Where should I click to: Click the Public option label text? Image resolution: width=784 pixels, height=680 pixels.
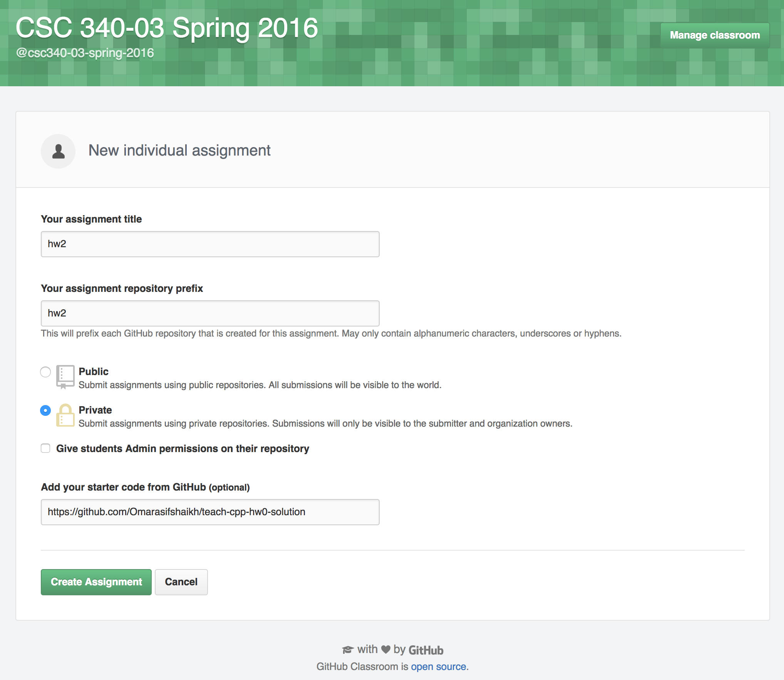pyautogui.click(x=94, y=372)
